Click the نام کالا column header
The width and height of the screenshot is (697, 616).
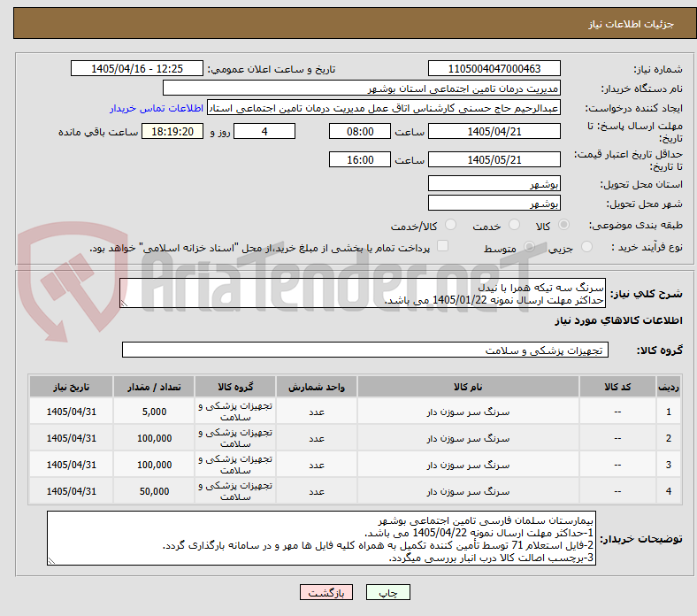pos(468,387)
